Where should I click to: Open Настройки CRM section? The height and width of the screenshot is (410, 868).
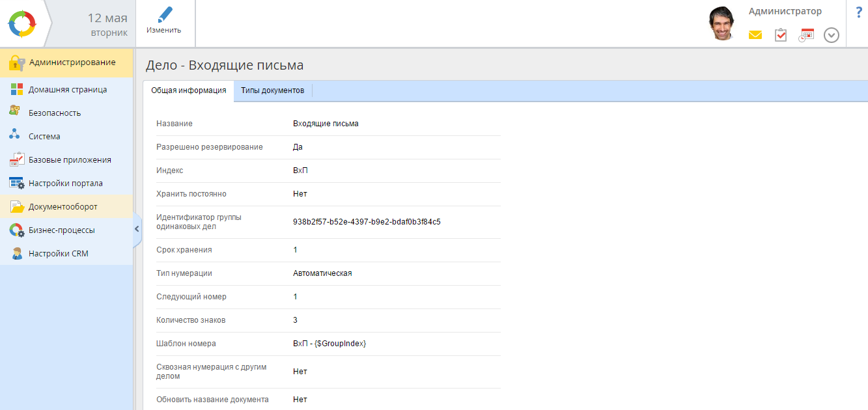(58, 254)
